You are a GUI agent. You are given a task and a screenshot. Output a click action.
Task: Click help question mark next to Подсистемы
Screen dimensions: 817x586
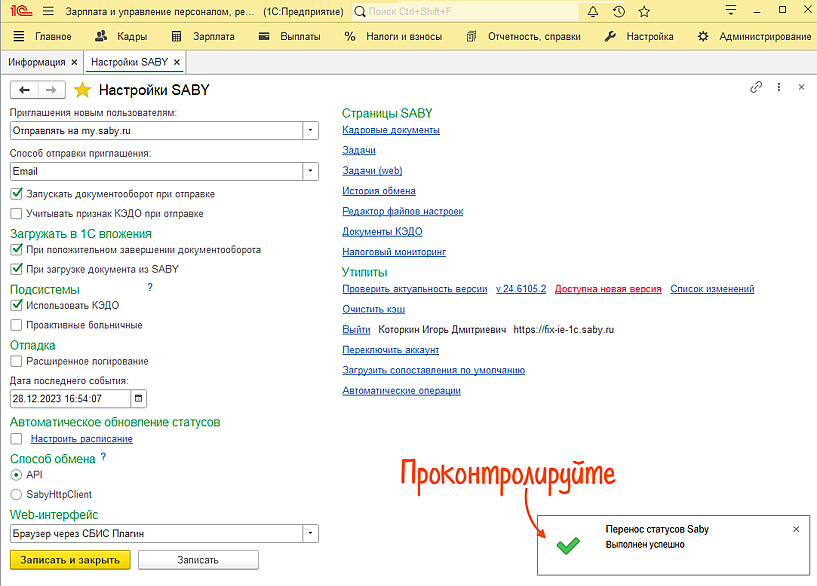pos(150,288)
